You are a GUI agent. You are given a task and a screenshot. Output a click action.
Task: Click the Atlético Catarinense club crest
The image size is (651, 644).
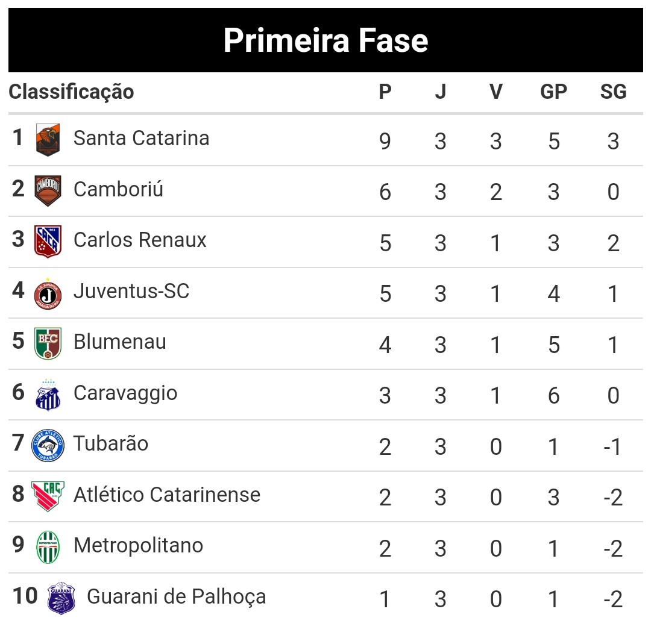point(48,496)
